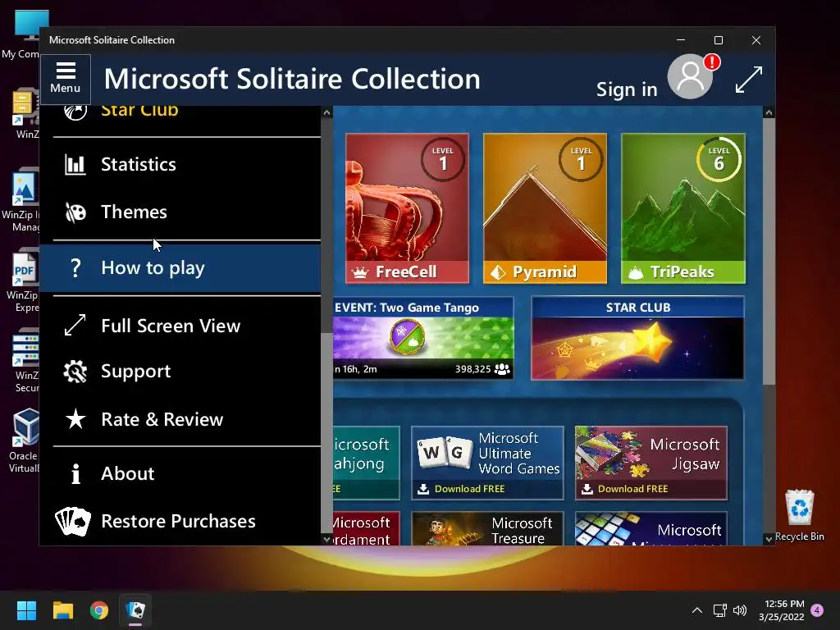Click the Oracle VirtualBox desktop icon

click(x=25, y=441)
